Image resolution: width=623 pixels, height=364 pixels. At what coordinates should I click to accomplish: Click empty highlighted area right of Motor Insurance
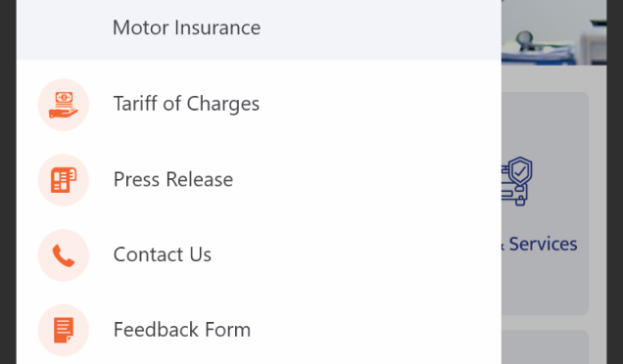coord(381,27)
